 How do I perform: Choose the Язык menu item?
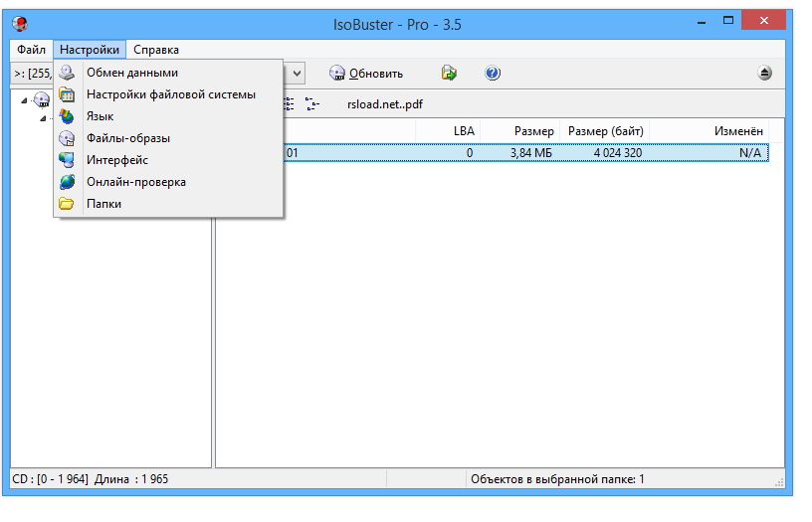click(168, 116)
